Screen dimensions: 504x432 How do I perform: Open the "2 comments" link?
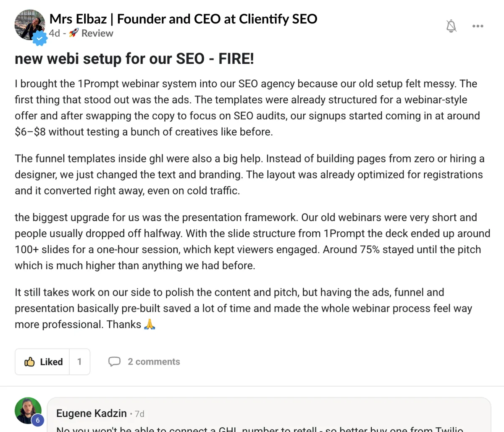click(154, 362)
